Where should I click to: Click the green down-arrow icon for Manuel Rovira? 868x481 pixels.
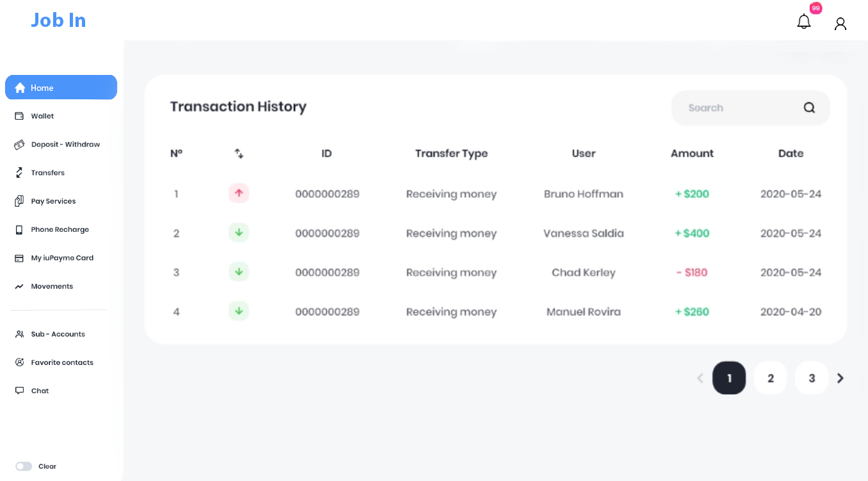(x=239, y=311)
